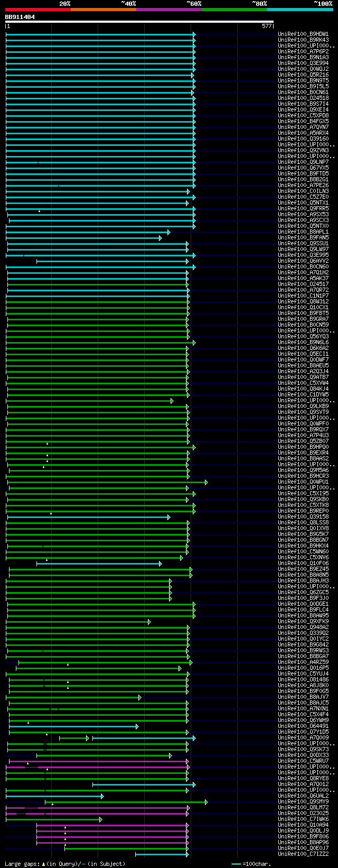This screenshot has width=338, height=868.
Task: Select label UniRef100_O24518
Action: [303, 98]
